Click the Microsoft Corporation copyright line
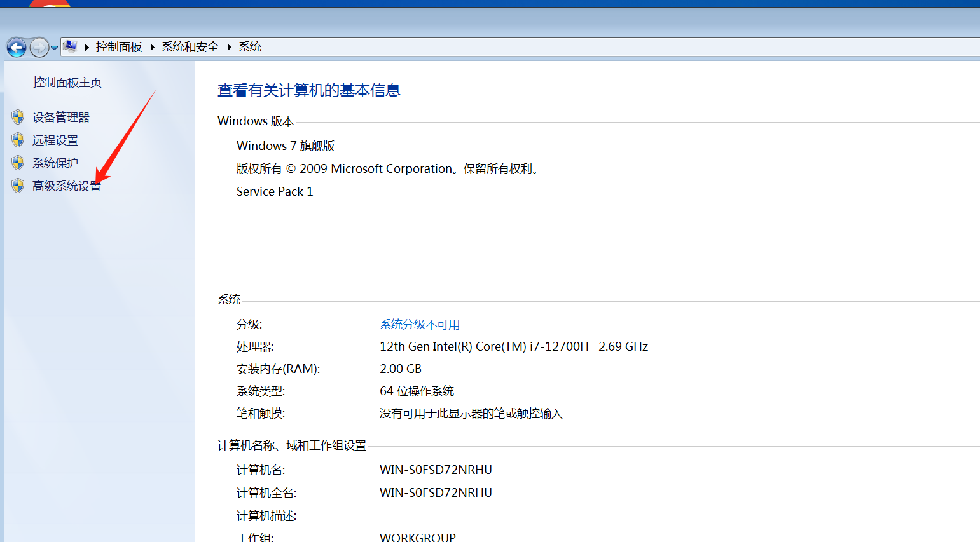 (x=389, y=169)
